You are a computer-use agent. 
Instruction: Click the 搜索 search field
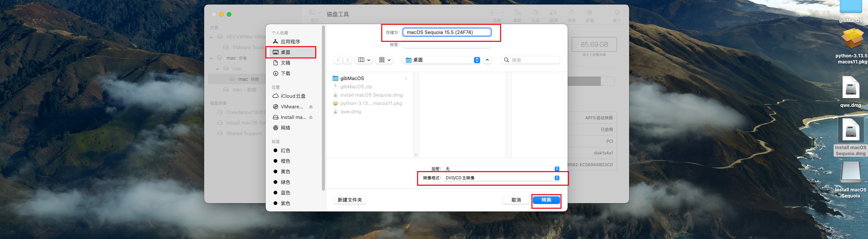coord(531,60)
